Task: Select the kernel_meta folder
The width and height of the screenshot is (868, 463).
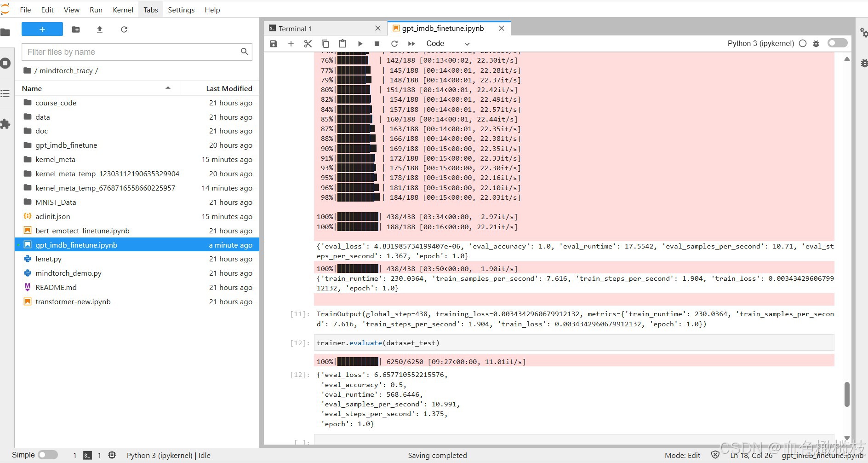Action: click(x=137, y=159)
